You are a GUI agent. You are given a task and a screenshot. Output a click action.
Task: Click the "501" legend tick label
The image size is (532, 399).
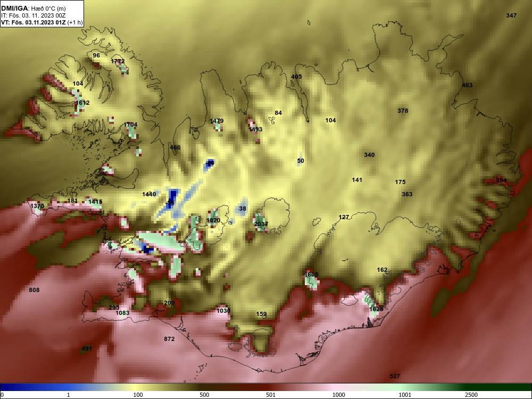271,395
